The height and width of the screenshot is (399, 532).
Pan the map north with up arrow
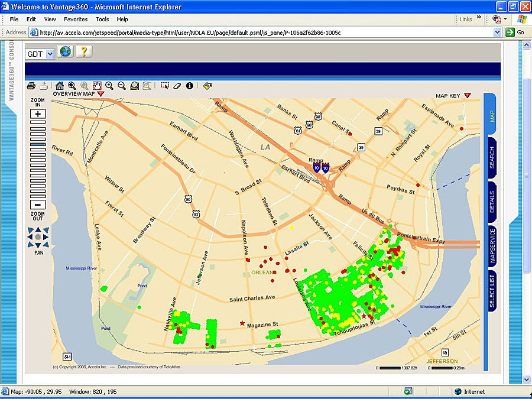pos(38,230)
